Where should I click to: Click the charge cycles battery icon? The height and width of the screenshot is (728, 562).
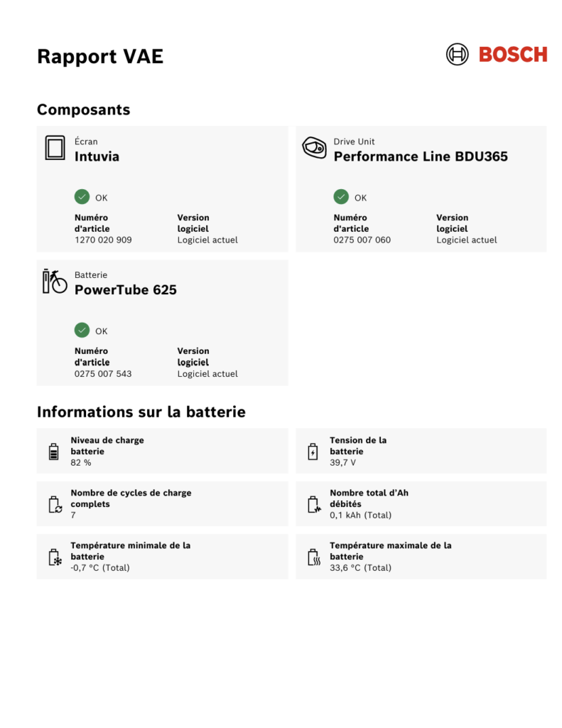coord(54,504)
